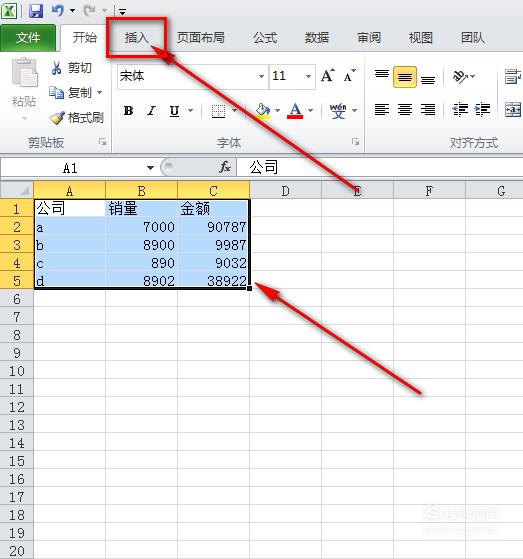Open the font name 宋体 dropdown
Image resolution: width=523 pixels, height=559 pixels.
tap(261, 76)
